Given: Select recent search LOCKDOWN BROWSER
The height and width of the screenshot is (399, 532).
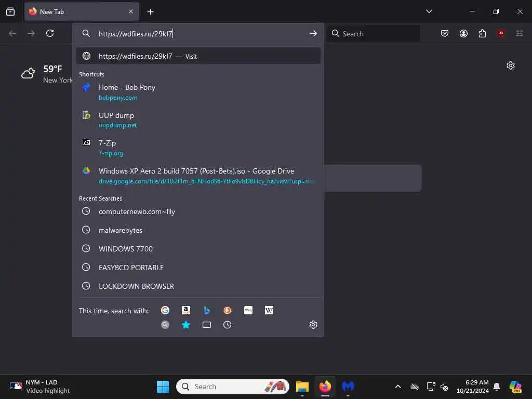Looking at the screenshot, I should [x=198, y=286].
